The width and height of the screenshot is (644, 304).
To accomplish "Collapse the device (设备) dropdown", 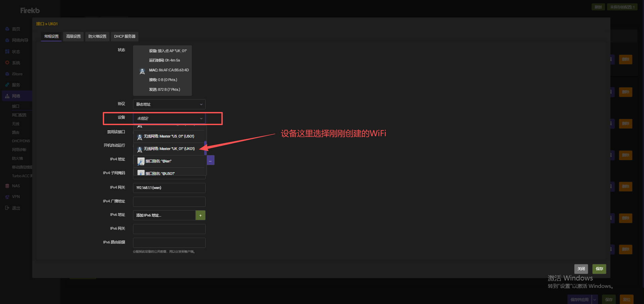I will [169, 118].
